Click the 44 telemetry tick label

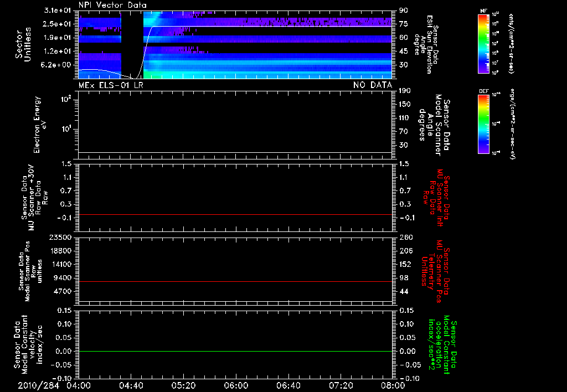[x=404, y=291]
